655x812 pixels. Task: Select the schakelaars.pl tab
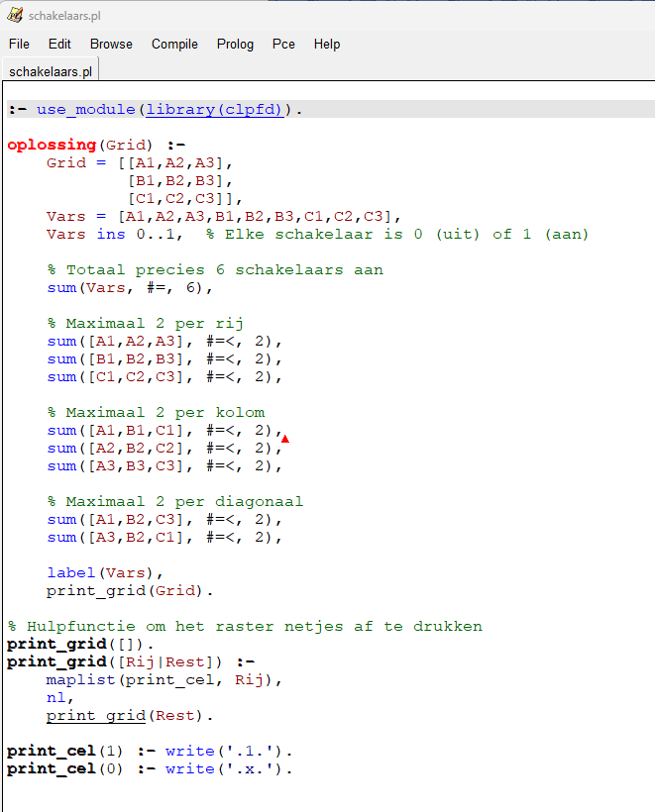tap(51, 71)
